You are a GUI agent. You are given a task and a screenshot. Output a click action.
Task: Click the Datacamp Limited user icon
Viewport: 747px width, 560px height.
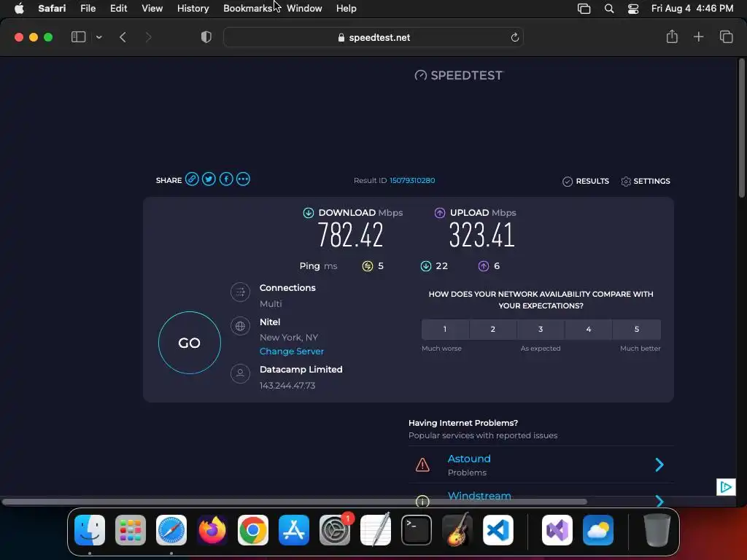click(240, 373)
